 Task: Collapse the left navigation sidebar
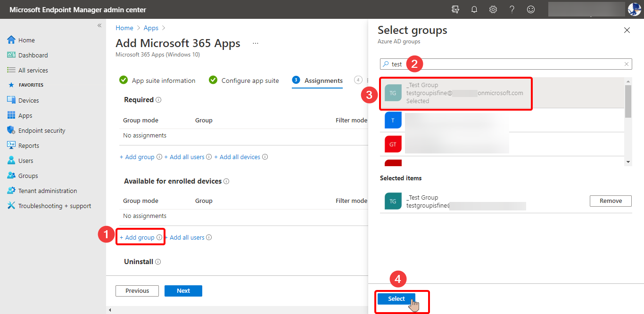pos(99,25)
